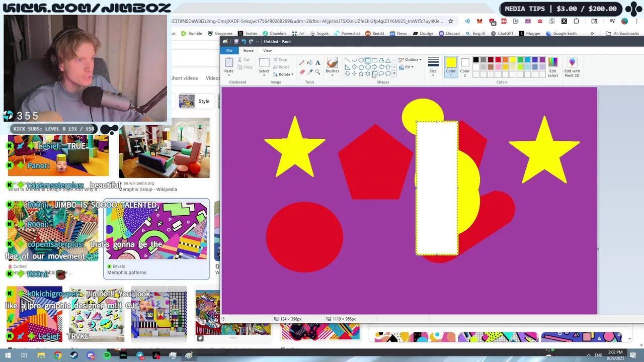Pick the black color swatch
The width and height of the screenshot is (644, 362).
[x=476, y=60]
